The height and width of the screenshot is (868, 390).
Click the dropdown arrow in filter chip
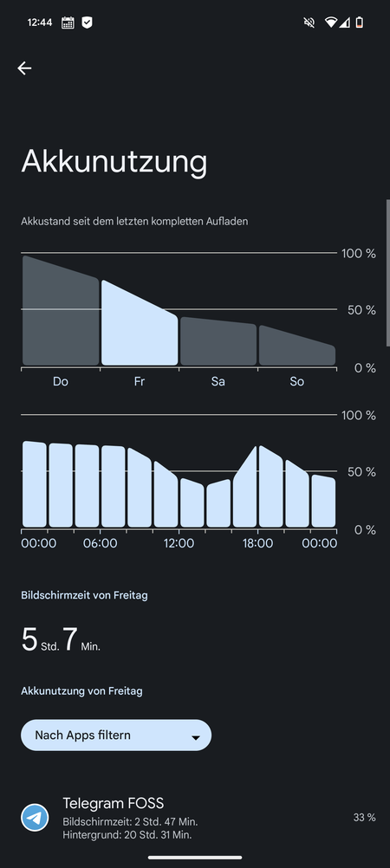(195, 737)
